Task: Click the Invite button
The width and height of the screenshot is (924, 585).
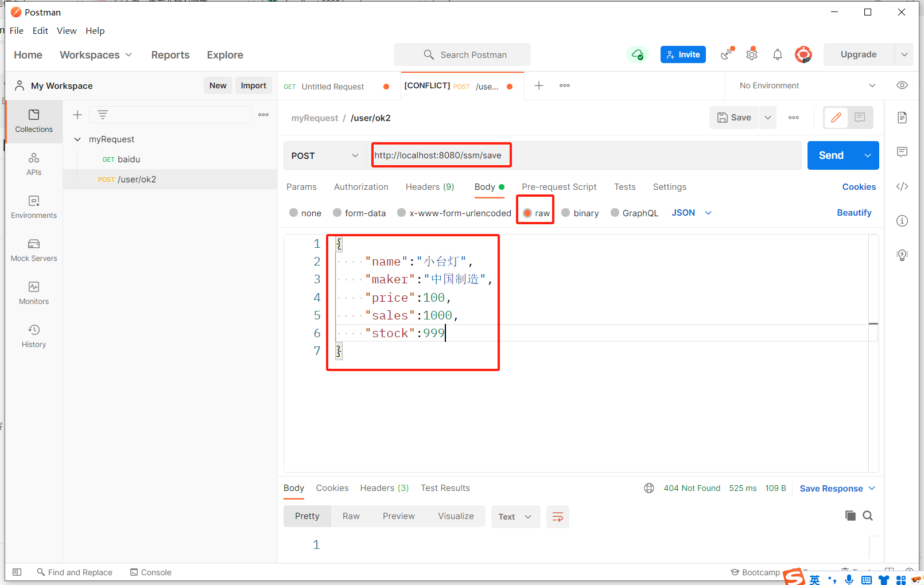Action: click(683, 54)
